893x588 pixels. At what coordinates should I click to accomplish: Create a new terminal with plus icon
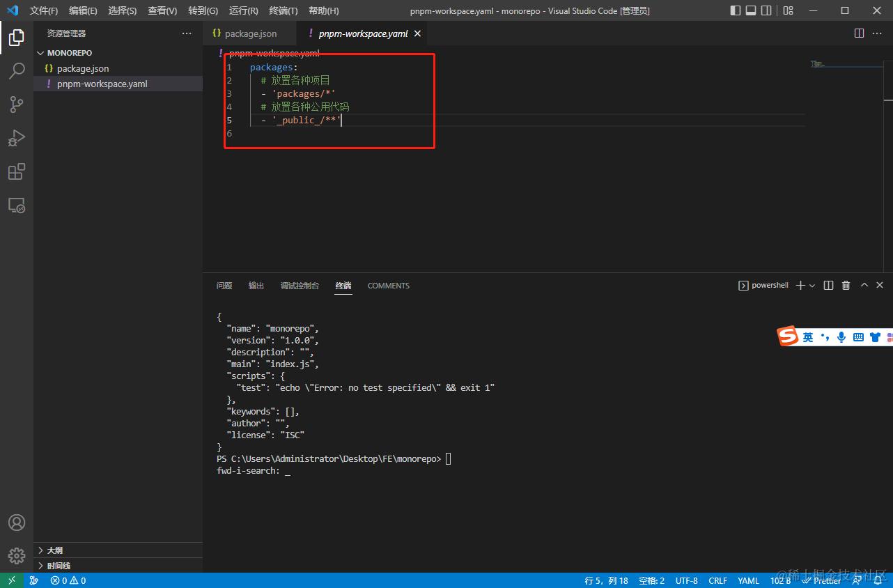[800, 286]
